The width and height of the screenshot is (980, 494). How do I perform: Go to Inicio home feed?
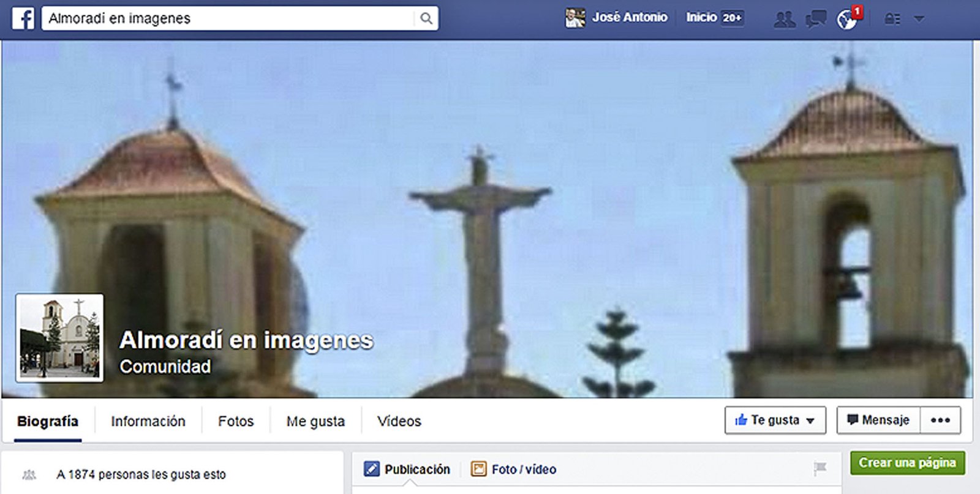701,18
